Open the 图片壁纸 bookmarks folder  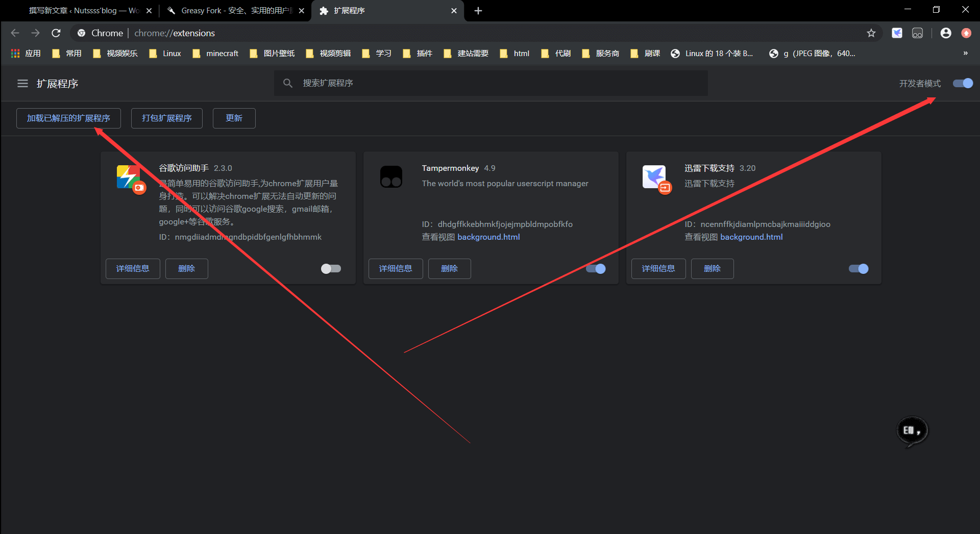(x=272, y=54)
